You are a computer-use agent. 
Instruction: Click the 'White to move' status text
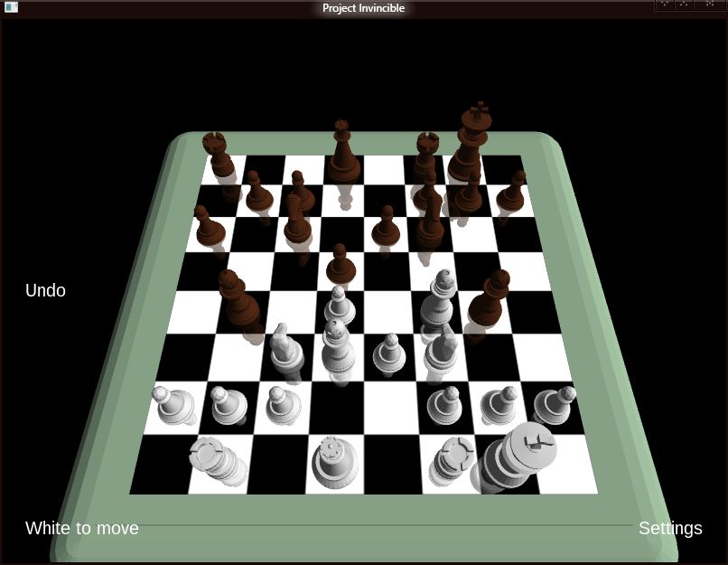click(81, 528)
